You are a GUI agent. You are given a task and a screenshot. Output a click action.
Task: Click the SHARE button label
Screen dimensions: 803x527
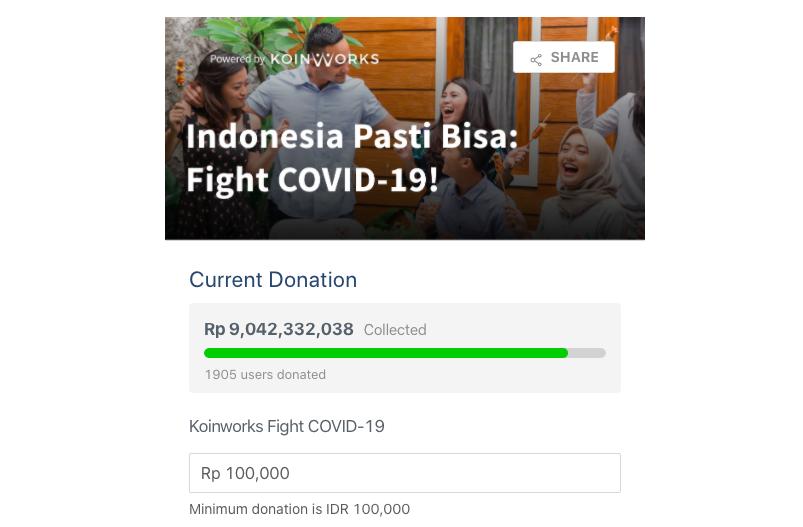[x=574, y=57]
